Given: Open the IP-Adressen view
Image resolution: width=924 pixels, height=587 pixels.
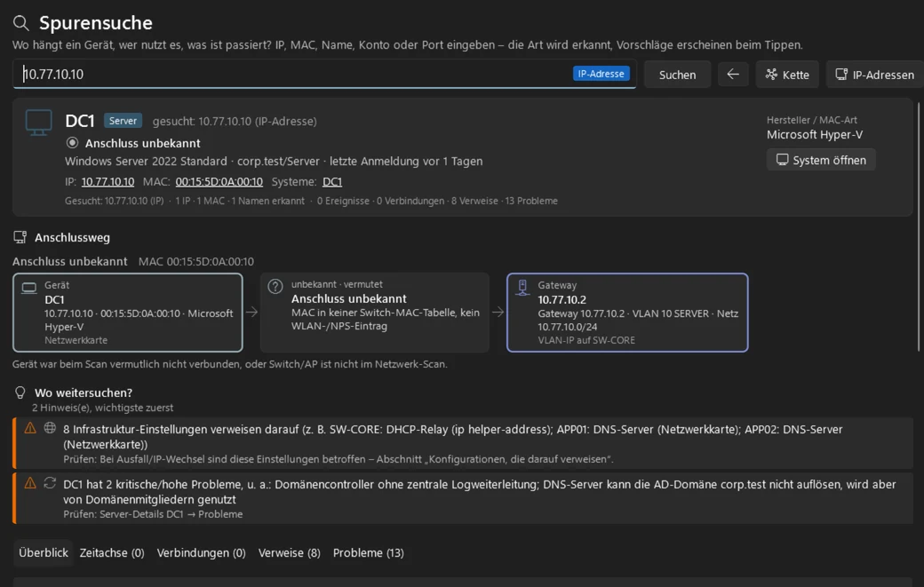Looking at the screenshot, I should [x=875, y=75].
